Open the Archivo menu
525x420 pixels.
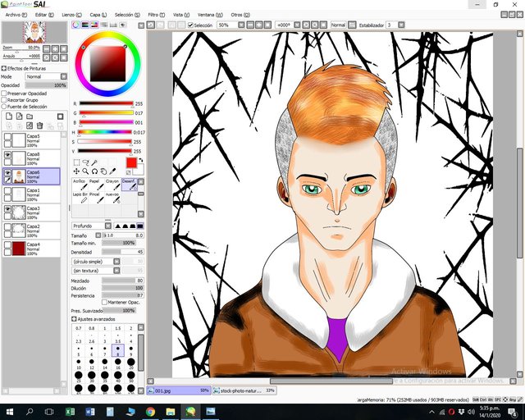tap(16, 15)
